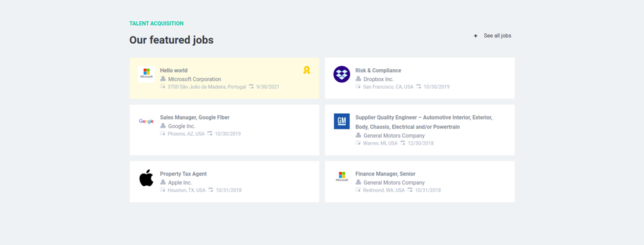Click location icon beside Houston, TX
This screenshot has height=245, width=644.
coord(163,190)
